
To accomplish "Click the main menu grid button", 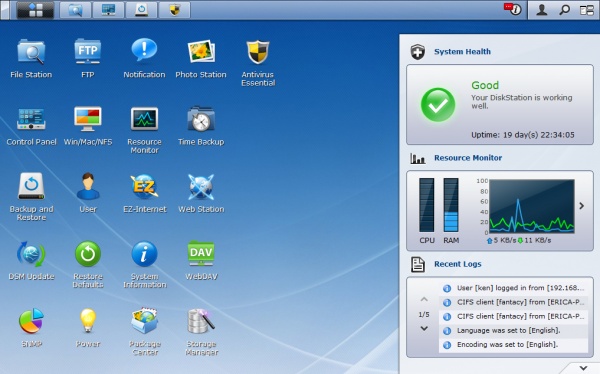I will (35, 10).
